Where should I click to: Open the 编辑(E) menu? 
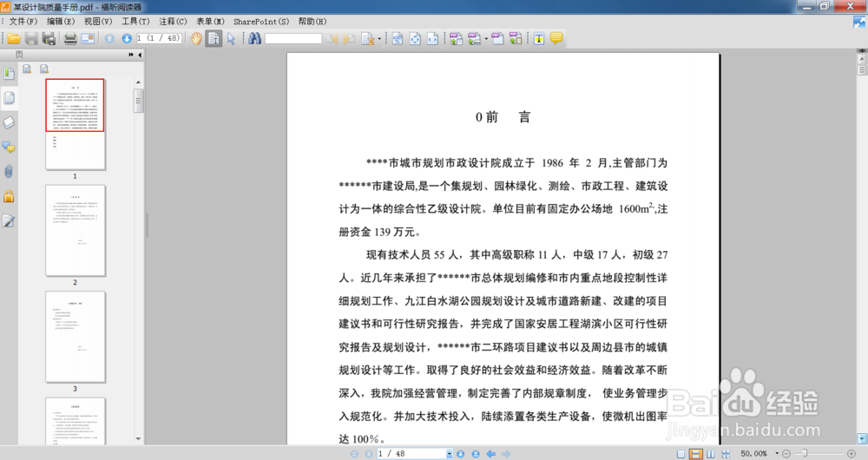61,22
